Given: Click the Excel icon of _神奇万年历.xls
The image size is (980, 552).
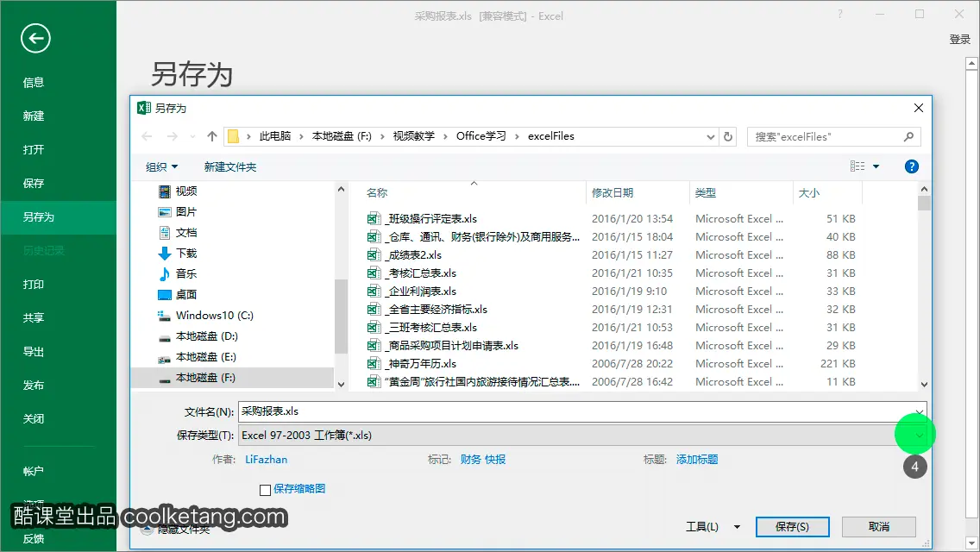Looking at the screenshot, I should (374, 364).
